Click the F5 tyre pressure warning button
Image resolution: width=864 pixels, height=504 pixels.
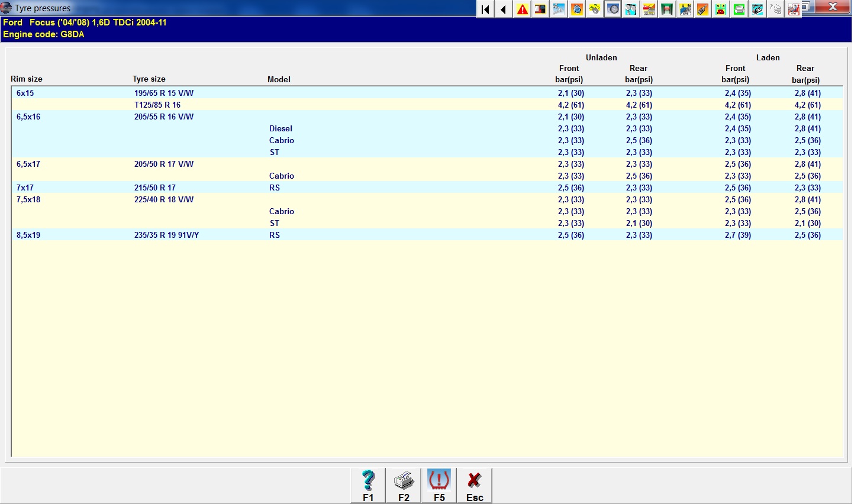tap(439, 486)
